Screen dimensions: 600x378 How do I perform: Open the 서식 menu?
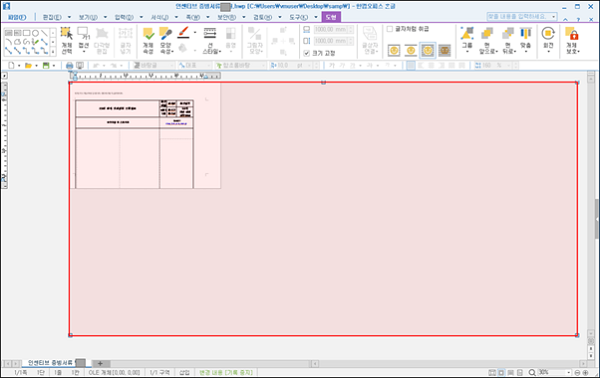[x=160, y=17]
